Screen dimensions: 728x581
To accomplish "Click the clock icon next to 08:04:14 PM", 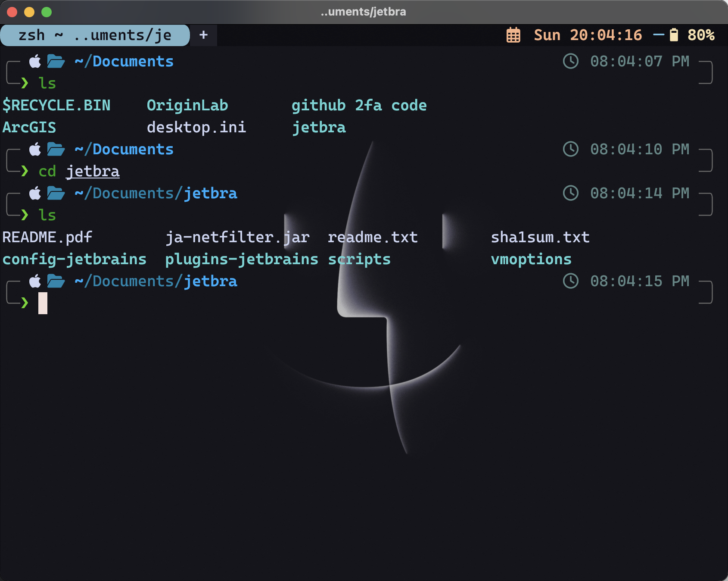I will [x=571, y=193].
